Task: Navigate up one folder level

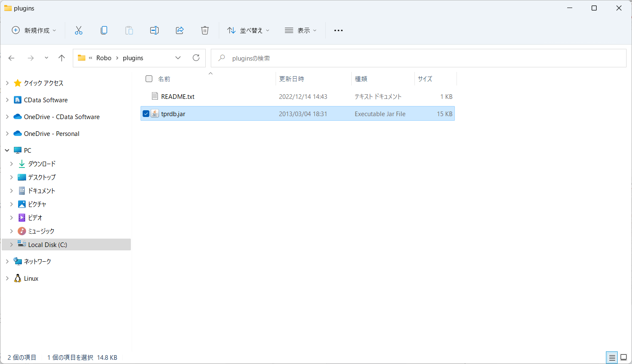Action: (x=62, y=58)
